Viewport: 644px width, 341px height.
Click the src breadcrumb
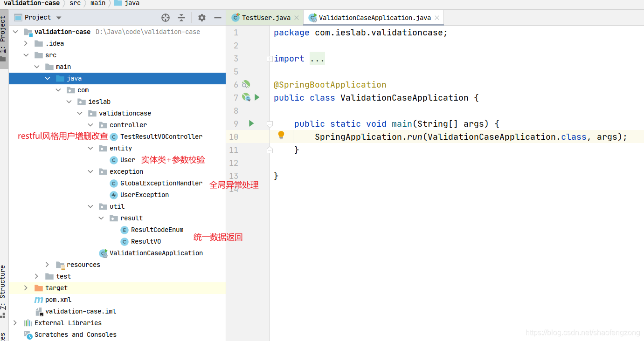click(x=75, y=3)
